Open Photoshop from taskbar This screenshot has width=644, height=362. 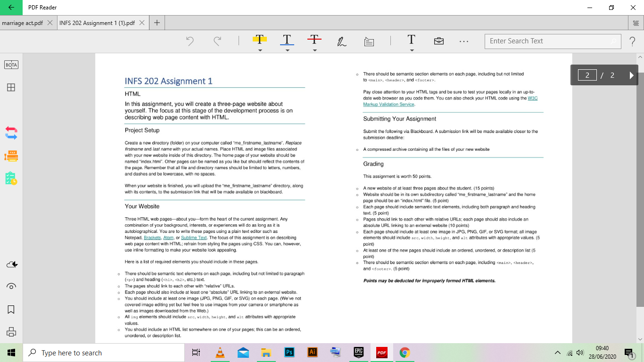(289, 353)
